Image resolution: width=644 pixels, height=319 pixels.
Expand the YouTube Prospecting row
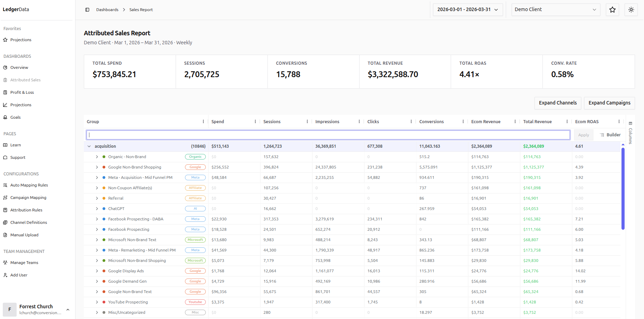97,302
